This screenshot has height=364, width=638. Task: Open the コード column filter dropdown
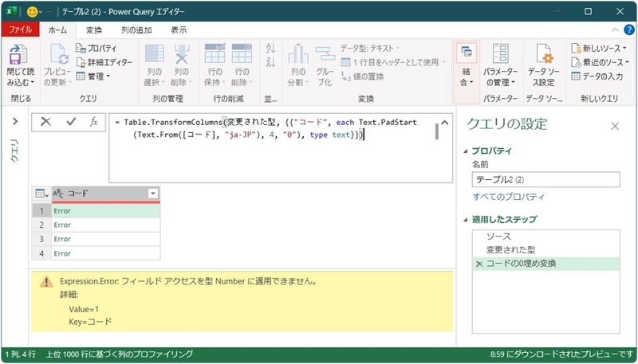tap(153, 194)
